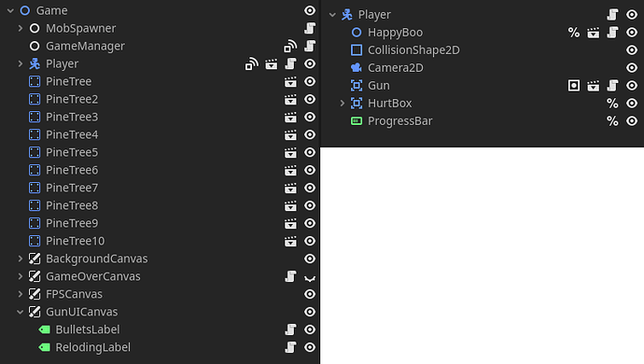
Task: Click the signals icon on Player node
Action: [252, 64]
